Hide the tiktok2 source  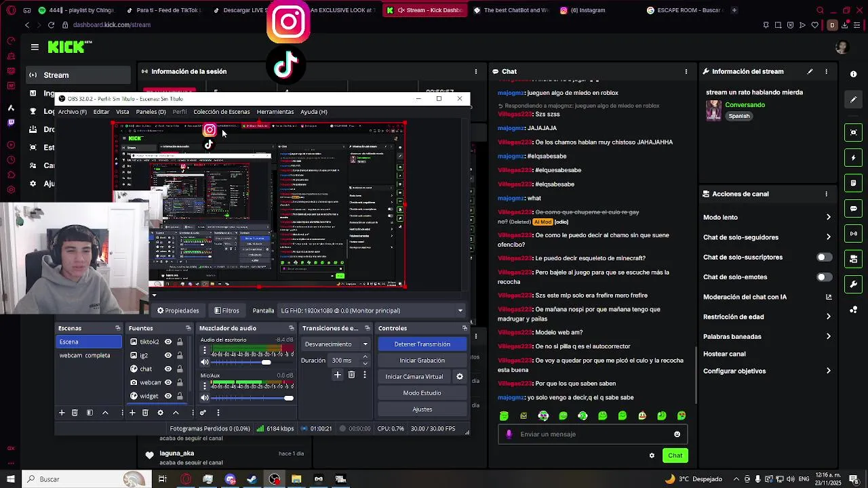168,342
